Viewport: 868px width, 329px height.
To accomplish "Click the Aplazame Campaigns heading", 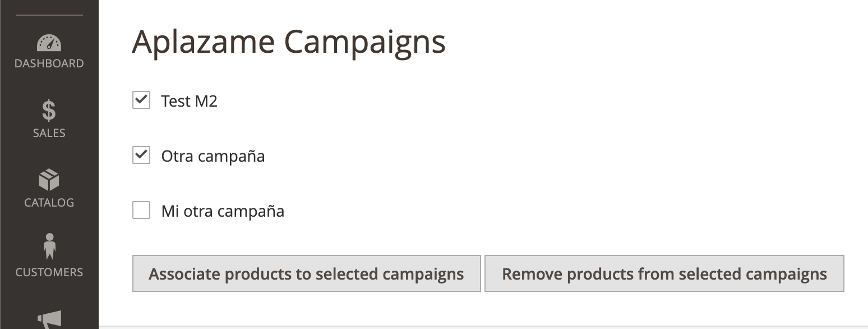I will pos(289,42).
